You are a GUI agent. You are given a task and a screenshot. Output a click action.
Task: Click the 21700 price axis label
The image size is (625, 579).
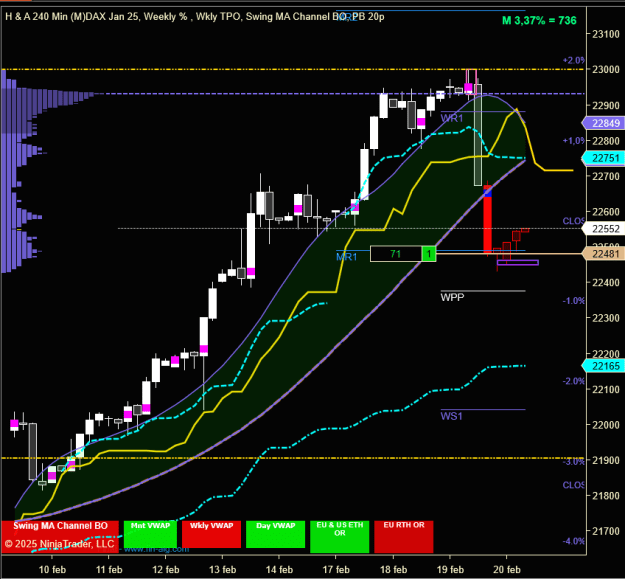606,531
